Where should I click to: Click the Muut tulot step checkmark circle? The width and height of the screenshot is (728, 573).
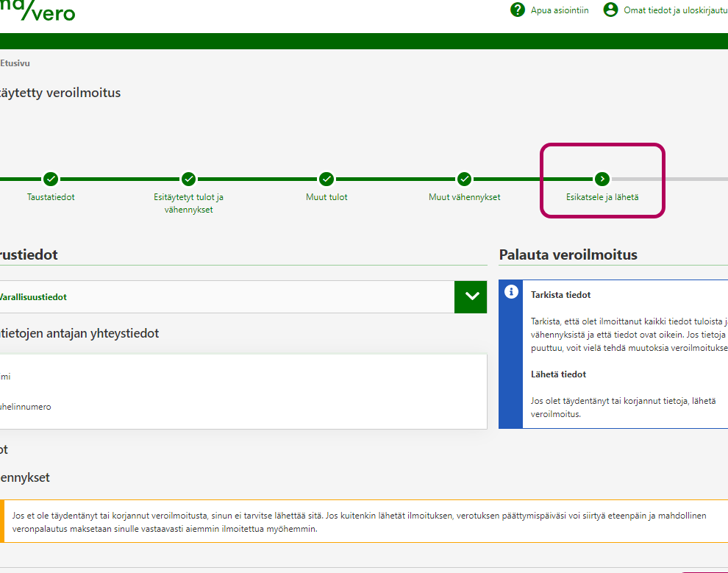[326, 179]
